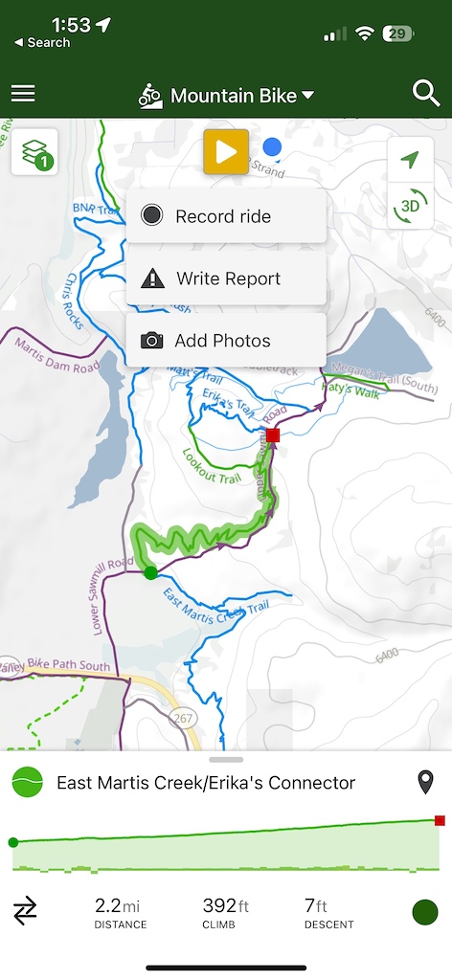The height and width of the screenshot is (980, 452).
Task: Reverse route direction with swap arrows
Action: point(25,911)
